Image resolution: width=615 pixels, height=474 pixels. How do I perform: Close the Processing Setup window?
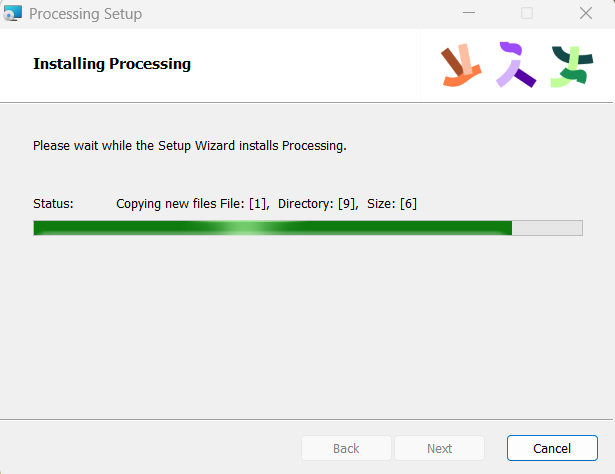[x=586, y=13]
